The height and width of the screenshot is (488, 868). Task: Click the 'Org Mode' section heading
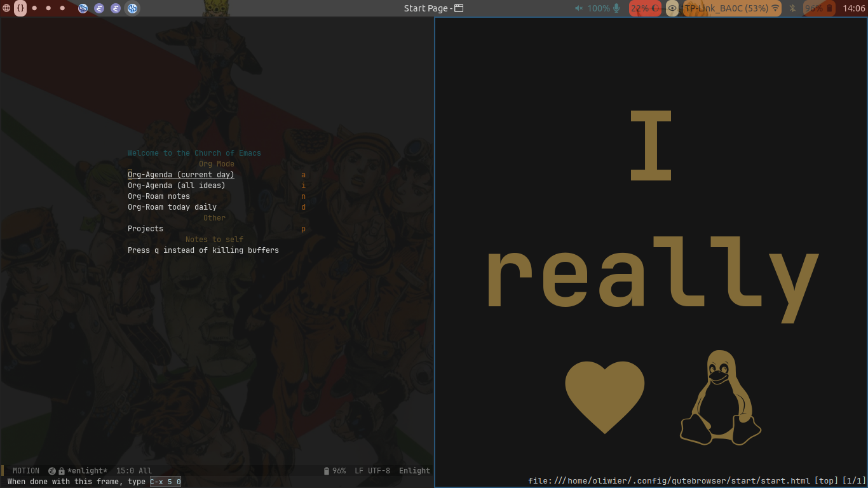(x=217, y=164)
